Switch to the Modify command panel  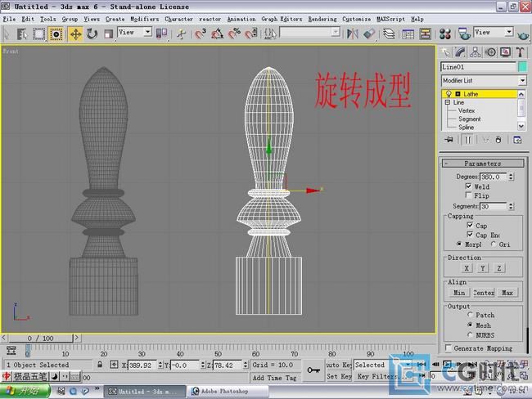pos(460,52)
